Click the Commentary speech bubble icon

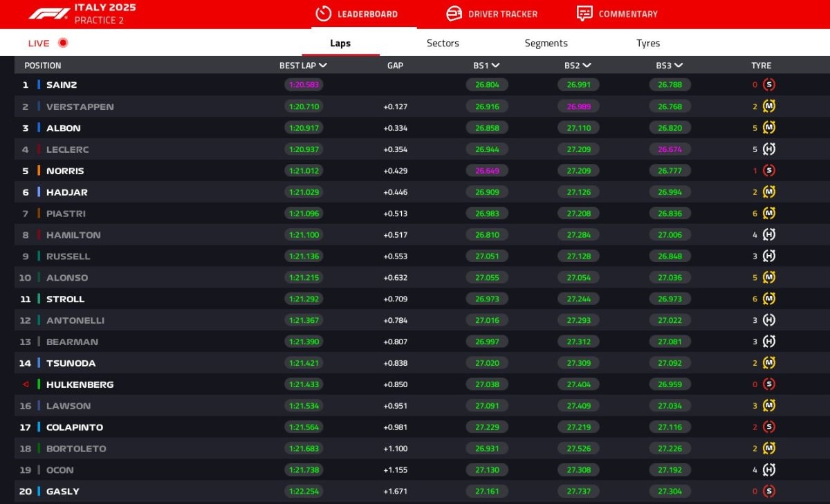click(584, 14)
